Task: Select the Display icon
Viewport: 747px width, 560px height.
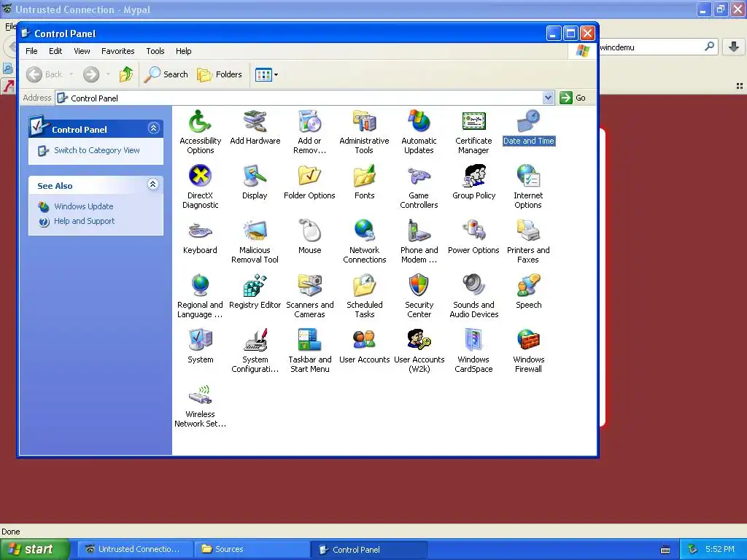Action: tap(255, 176)
